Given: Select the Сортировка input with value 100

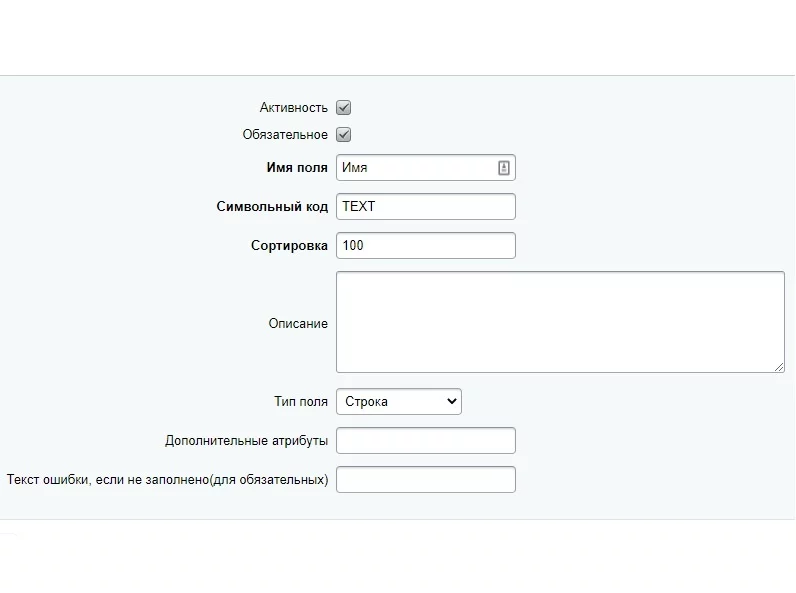Looking at the screenshot, I should 425,245.
